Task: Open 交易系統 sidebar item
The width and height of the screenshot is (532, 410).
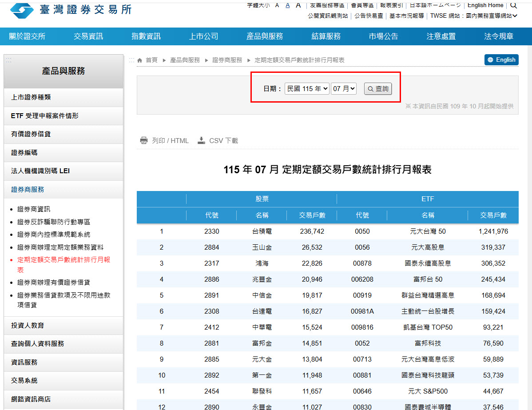Action: [64, 381]
